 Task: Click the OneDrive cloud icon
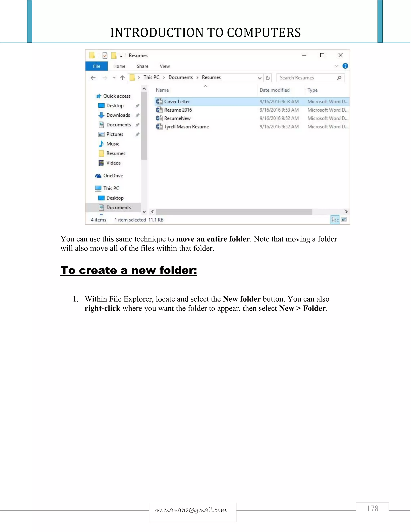[x=98, y=176]
